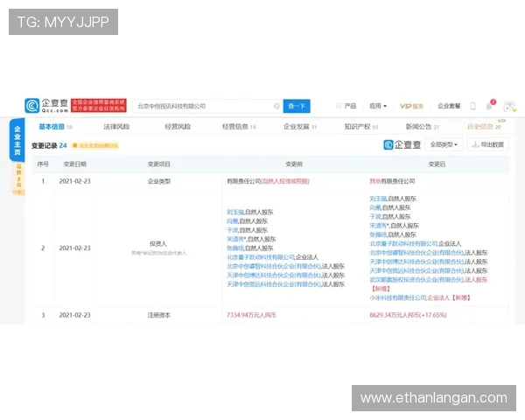Click the 变更项目 column header

pos(159,164)
